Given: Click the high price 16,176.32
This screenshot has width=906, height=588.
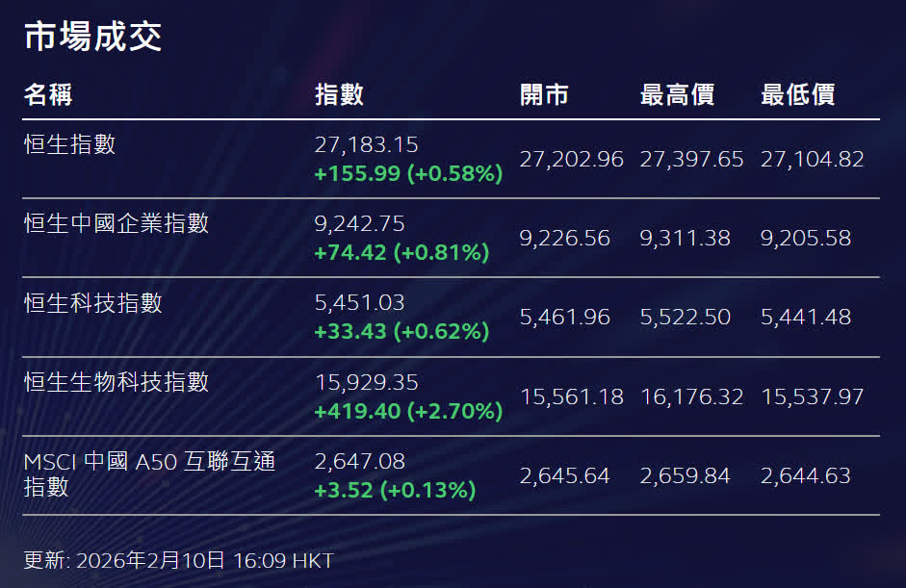Looking at the screenshot, I should pos(691,396).
